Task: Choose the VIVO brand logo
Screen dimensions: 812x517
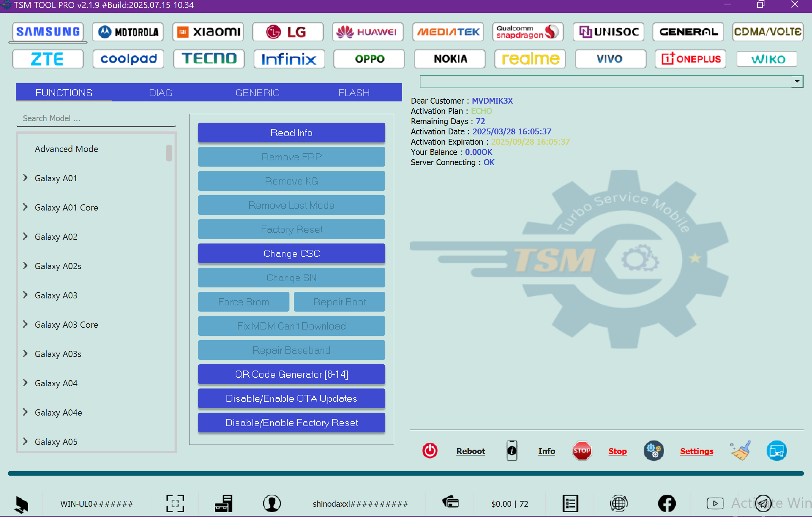Action: click(x=611, y=59)
